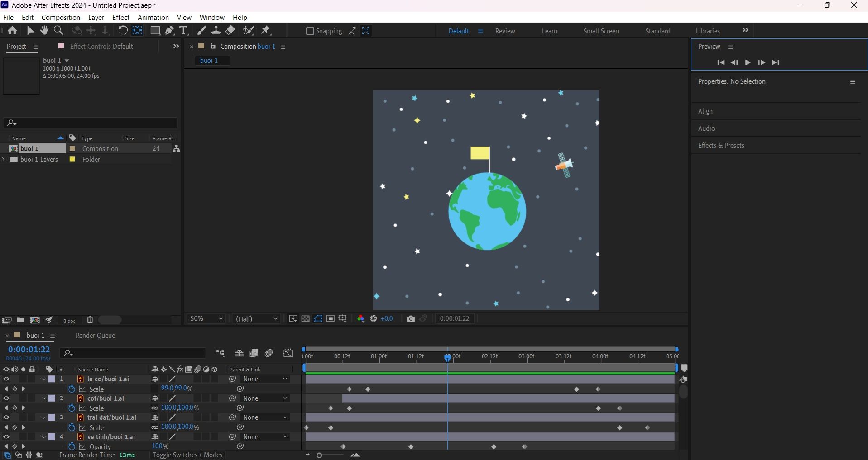Hide the la co/buoi 1.ai layer
868x460 pixels.
coord(6,379)
